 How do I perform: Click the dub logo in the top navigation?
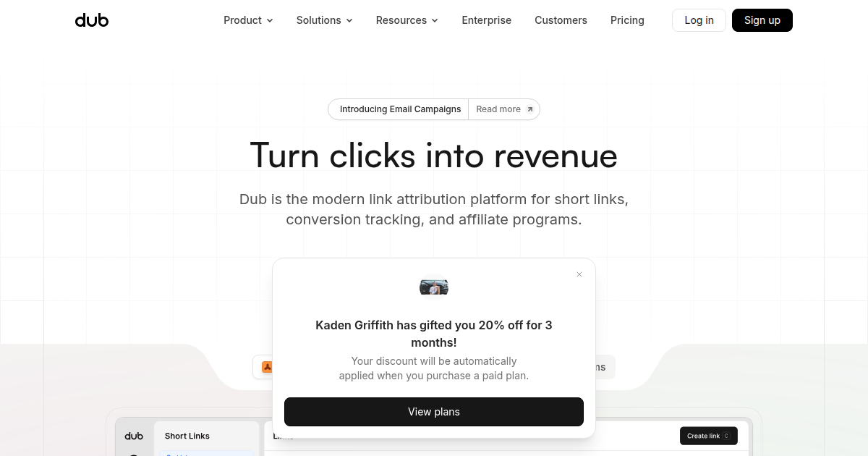(91, 20)
